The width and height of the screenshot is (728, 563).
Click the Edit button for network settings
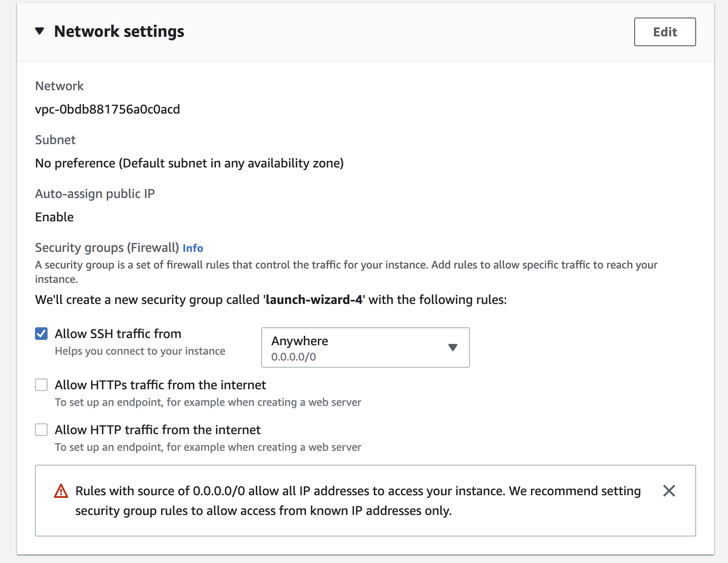(665, 32)
